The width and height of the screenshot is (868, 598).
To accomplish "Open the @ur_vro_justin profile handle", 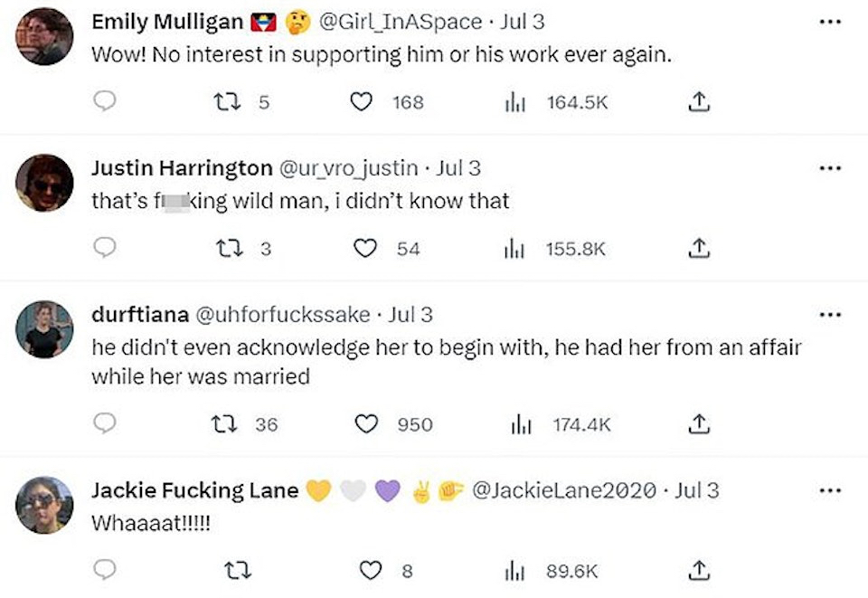I will (x=351, y=167).
